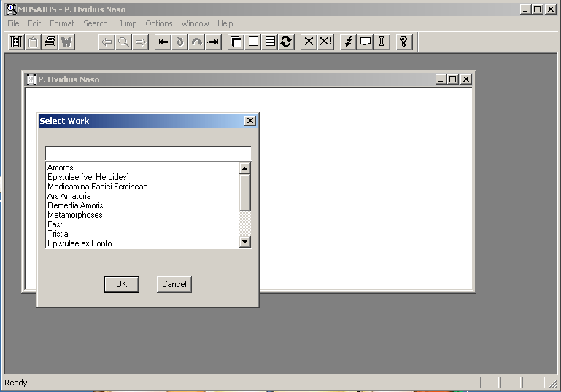Click the tile vertically toolbar icon
Image resolution: width=561 pixels, height=392 pixels.
[x=253, y=42]
